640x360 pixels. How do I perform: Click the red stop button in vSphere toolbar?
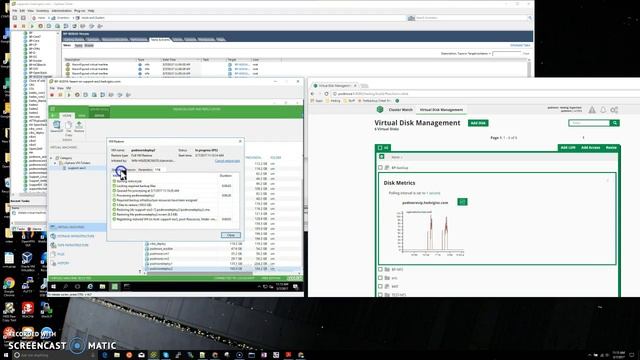click(15, 26)
